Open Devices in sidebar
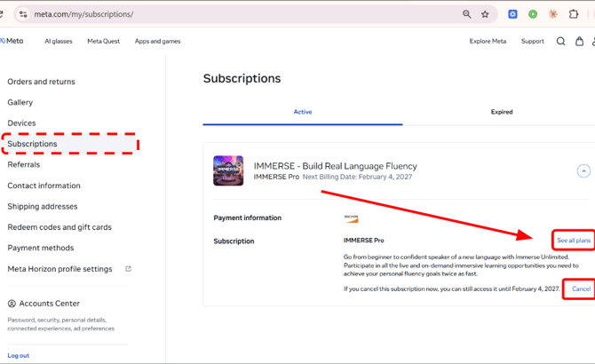The image size is (595, 364). pos(21,123)
